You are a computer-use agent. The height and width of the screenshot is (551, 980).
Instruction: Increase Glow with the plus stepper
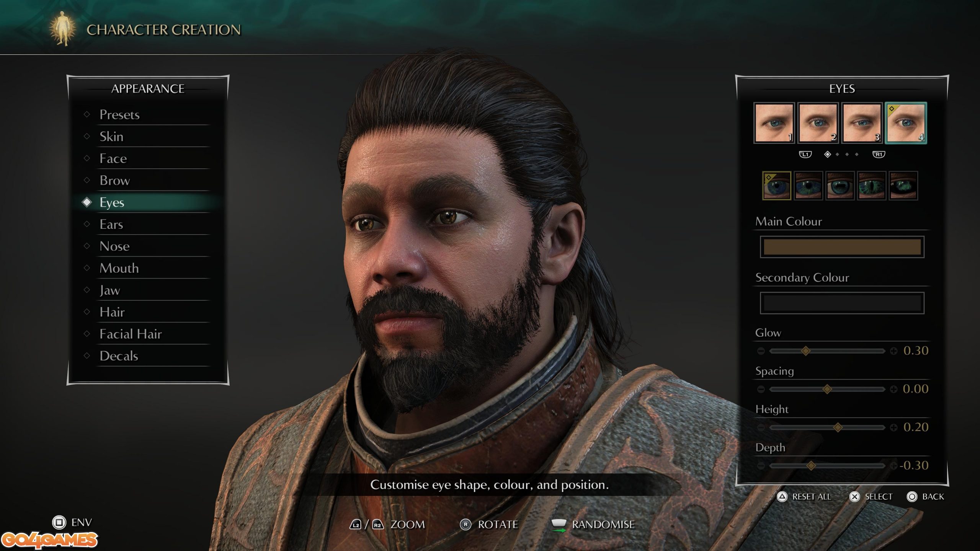pyautogui.click(x=893, y=351)
